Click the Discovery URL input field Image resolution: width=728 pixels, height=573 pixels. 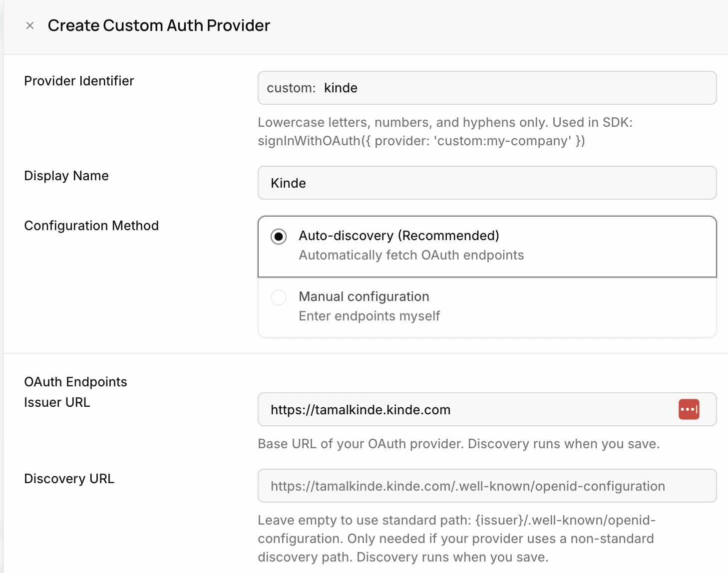[487, 486]
